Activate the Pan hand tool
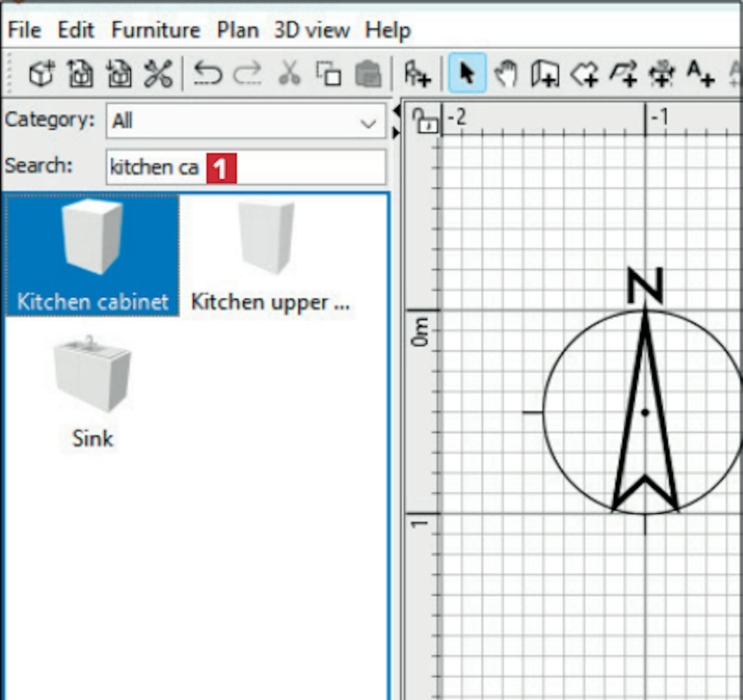Screen dimensions: 743x700 click(x=506, y=74)
